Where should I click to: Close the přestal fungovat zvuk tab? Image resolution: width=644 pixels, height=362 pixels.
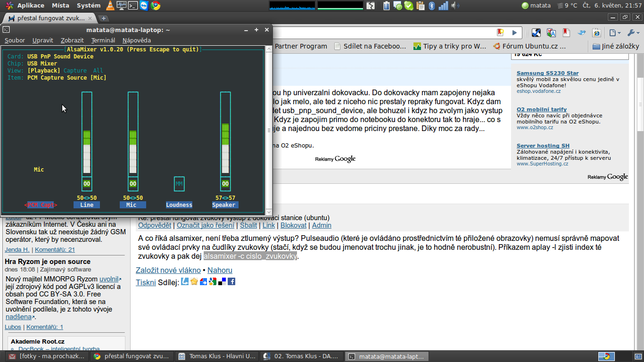coord(91,18)
